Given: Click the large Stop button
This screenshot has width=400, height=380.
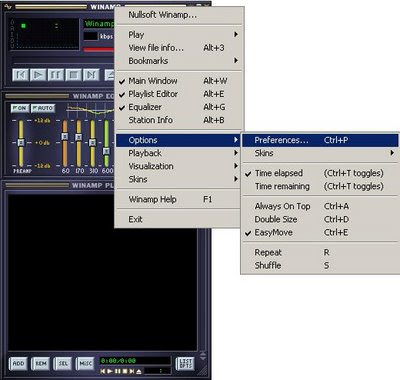Looking at the screenshot, I should point(73,74).
